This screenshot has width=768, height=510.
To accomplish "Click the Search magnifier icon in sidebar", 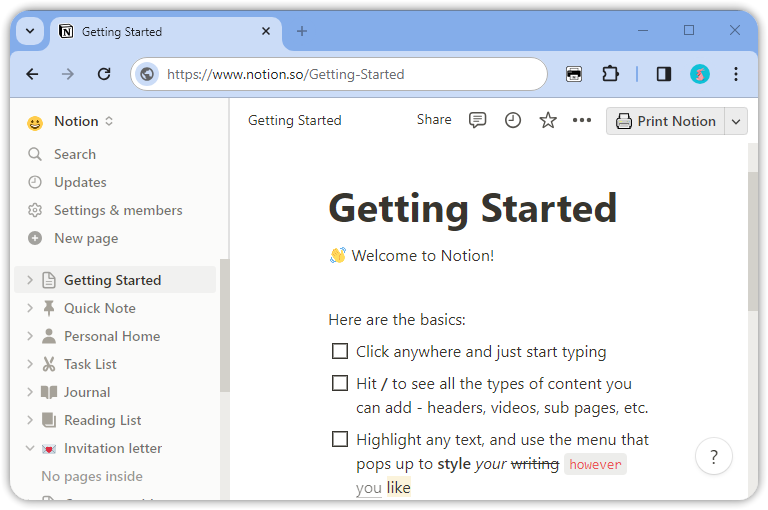I will 35,154.
